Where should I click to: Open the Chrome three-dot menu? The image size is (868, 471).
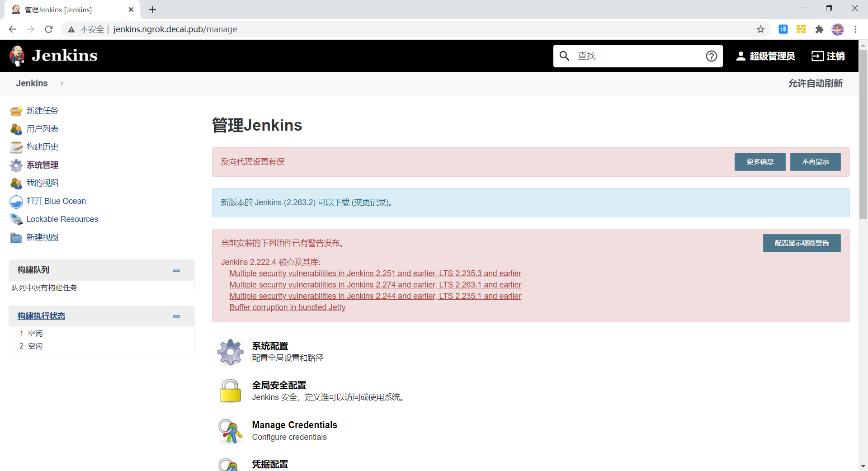[855, 29]
